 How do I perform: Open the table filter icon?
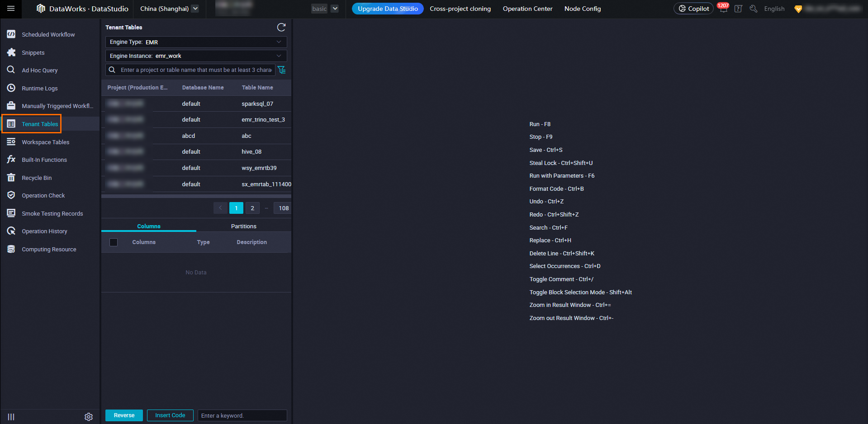point(282,70)
